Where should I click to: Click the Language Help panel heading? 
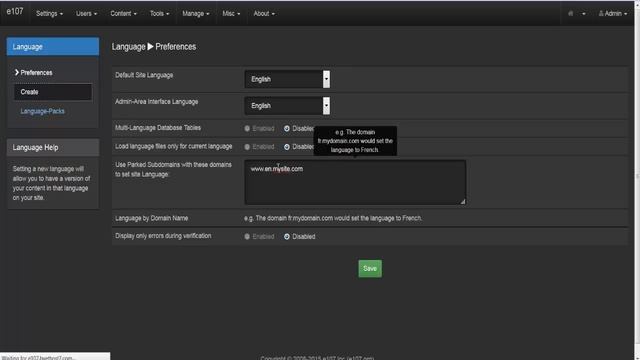pos(53,147)
